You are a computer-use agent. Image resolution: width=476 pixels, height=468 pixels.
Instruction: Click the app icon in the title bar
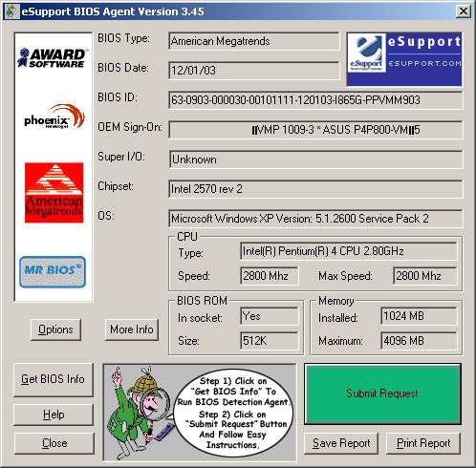coord(11,11)
